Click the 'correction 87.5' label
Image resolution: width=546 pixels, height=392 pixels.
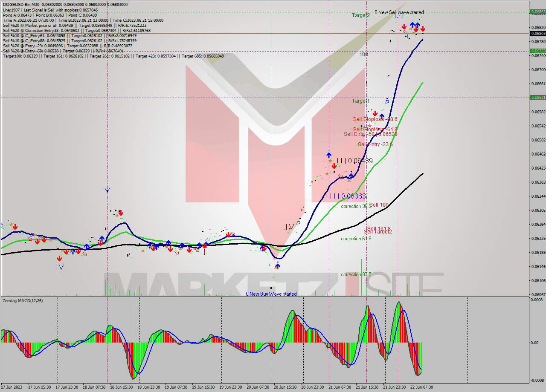coord(356,274)
